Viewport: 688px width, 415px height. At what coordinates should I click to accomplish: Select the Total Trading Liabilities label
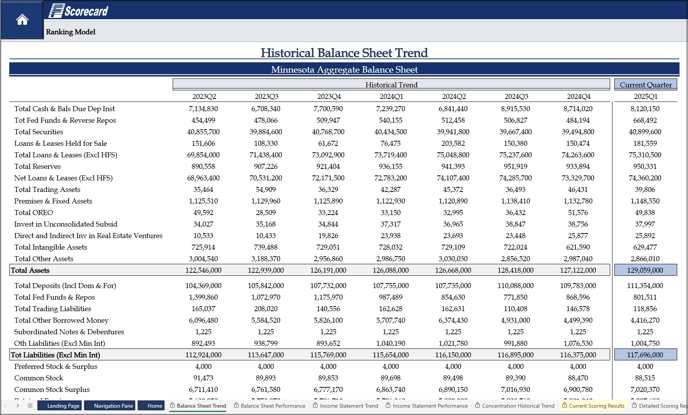[x=53, y=309]
